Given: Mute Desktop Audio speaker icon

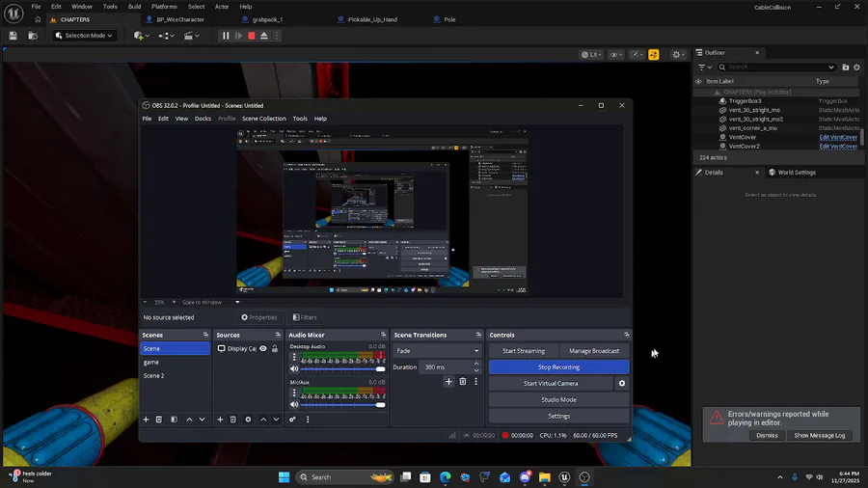Looking at the screenshot, I should pyautogui.click(x=294, y=369).
